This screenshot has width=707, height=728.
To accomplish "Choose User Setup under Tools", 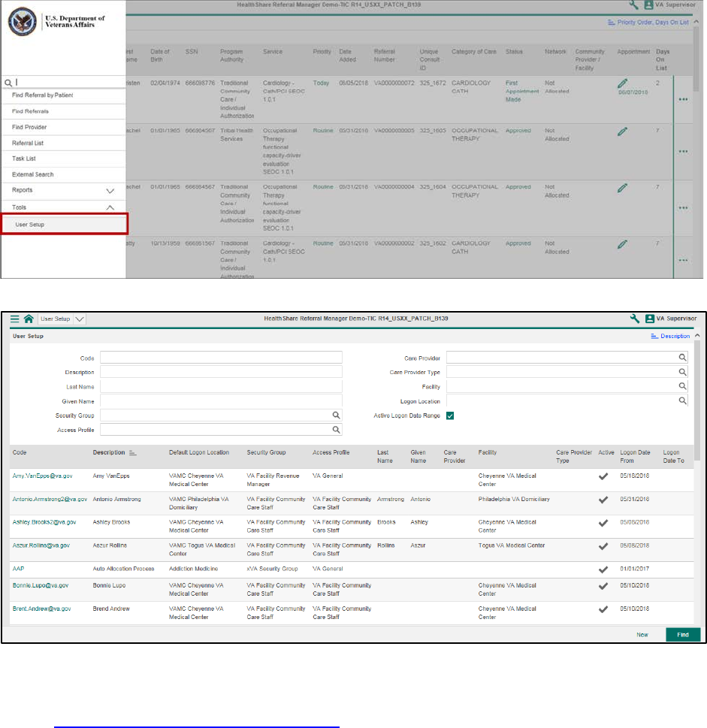I will tap(65, 224).
